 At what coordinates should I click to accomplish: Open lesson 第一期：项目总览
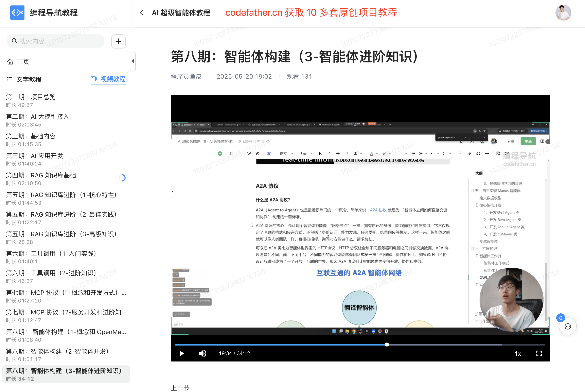pos(31,97)
